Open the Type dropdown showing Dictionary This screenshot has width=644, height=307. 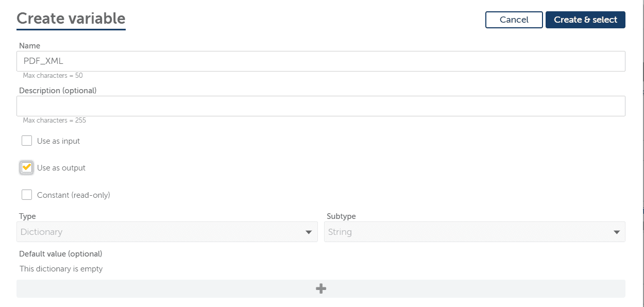[167, 232]
